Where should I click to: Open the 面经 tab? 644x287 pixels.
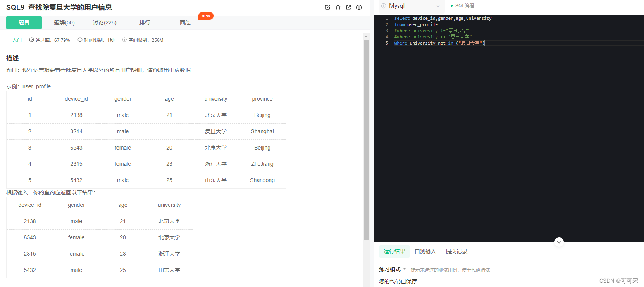(x=185, y=22)
